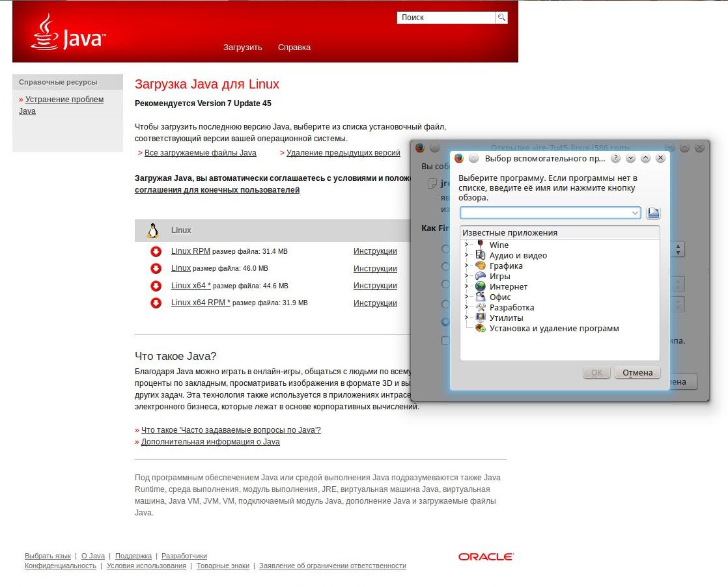Image resolution: width=728 pixels, height=587 pixels.
Task: Open the Загрузить menu in Java header
Action: pyautogui.click(x=242, y=48)
